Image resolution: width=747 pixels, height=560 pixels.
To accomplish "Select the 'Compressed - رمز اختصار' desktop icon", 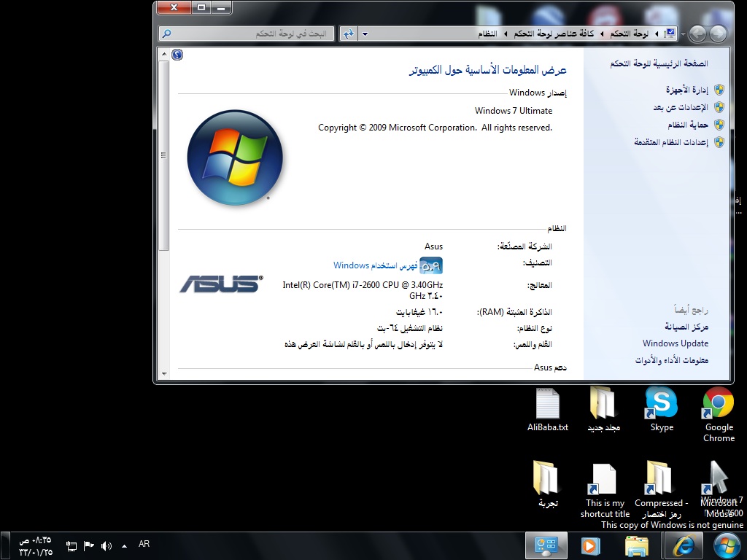I will (x=662, y=491).
